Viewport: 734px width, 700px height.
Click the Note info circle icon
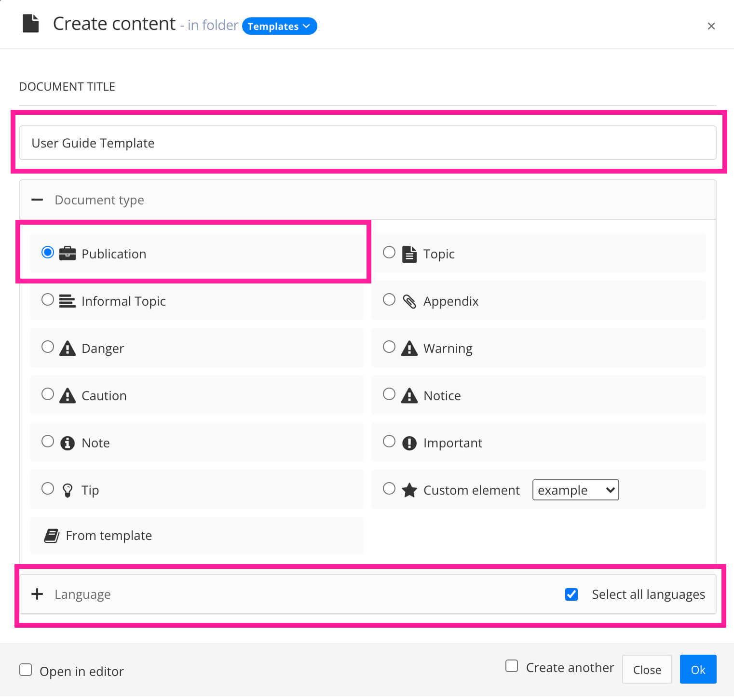point(68,442)
